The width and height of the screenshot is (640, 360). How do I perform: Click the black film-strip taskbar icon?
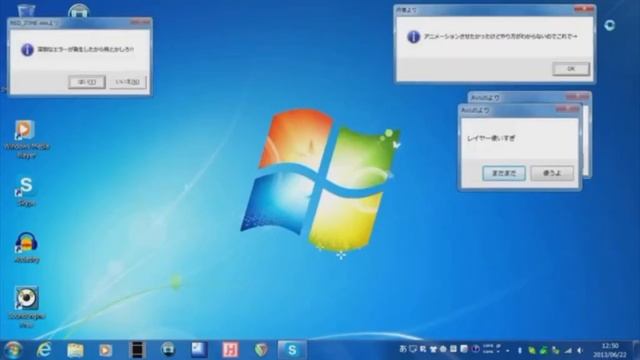pyautogui.click(x=137, y=350)
